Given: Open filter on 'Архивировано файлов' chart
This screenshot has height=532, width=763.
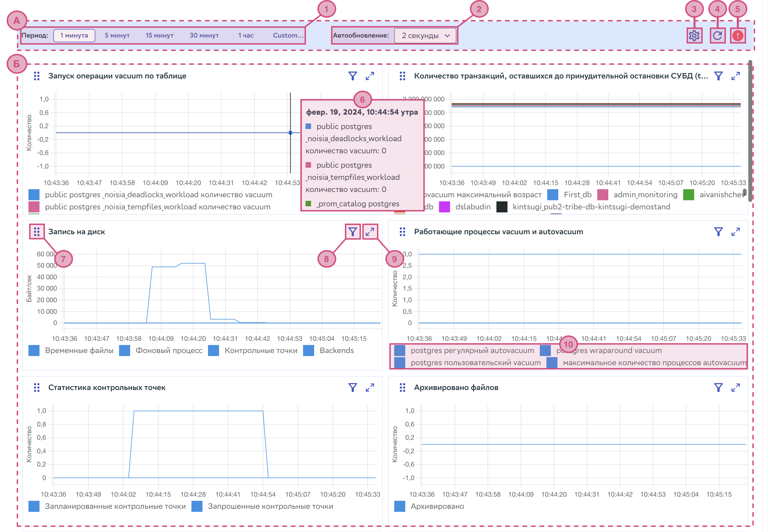Looking at the screenshot, I should (x=718, y=388).
